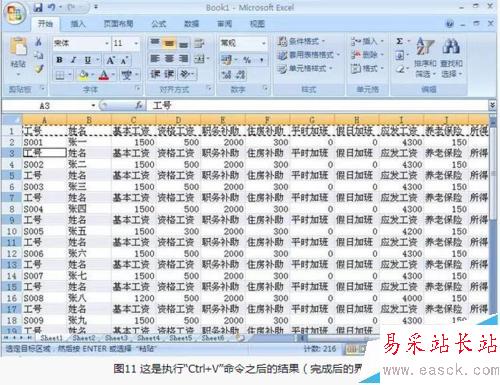Screen dimensions: 500x385
Task: Click the Help question mark icon
Action: click(x=450, y=24)
